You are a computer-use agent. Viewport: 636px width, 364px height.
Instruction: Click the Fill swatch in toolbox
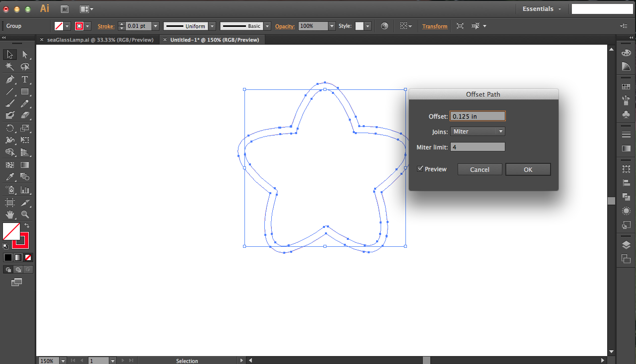(x=11, y=231)
